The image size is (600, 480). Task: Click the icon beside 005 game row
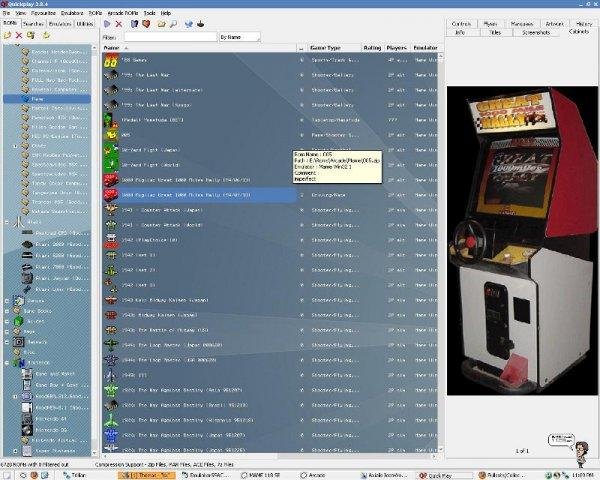tap(111, 135)
